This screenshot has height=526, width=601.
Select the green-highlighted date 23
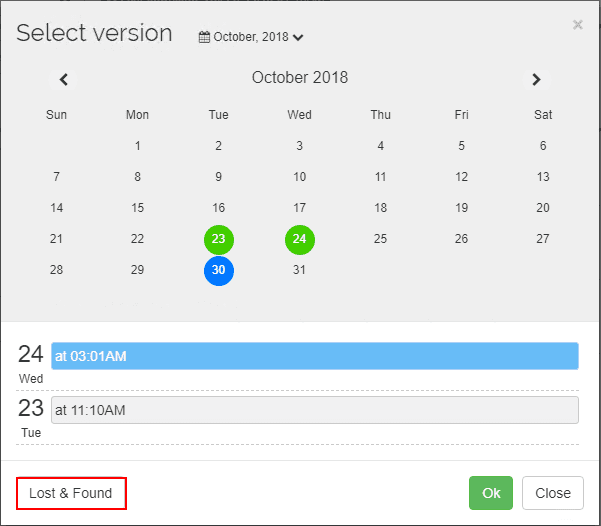pos(219,240)
